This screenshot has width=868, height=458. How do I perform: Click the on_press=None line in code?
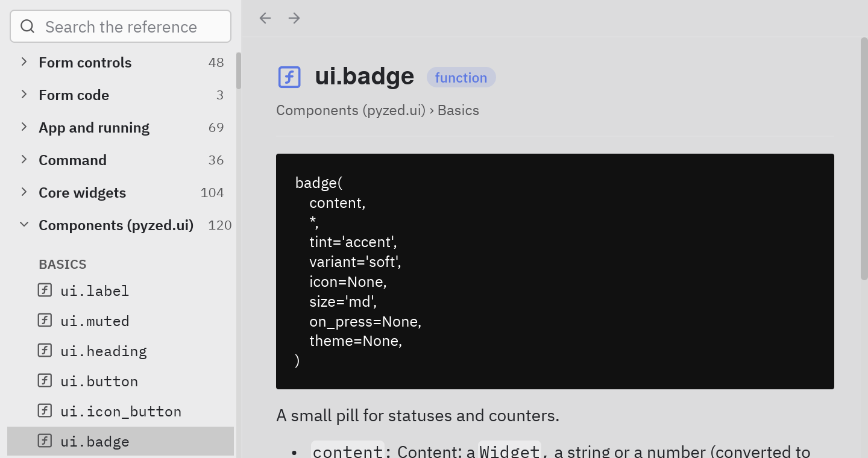pyautogui.click(x=365, y=322)
